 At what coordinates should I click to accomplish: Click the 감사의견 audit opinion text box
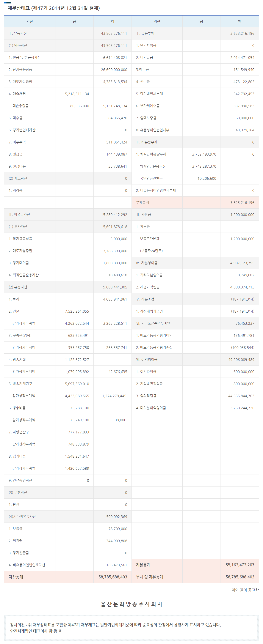pyautogui.click(x=131, y=628)
